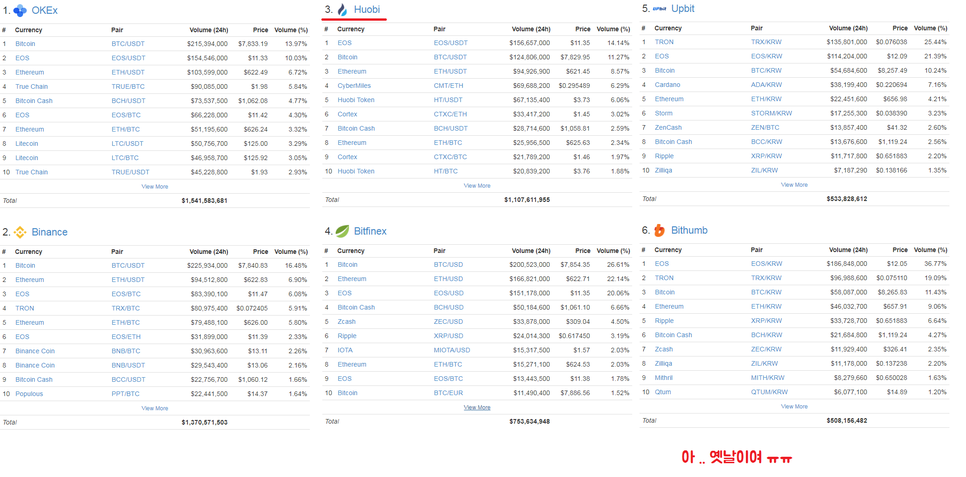966x477 pixels.
Task: Click the Bithumb logo icon
Action: click(x=660, y=230)
